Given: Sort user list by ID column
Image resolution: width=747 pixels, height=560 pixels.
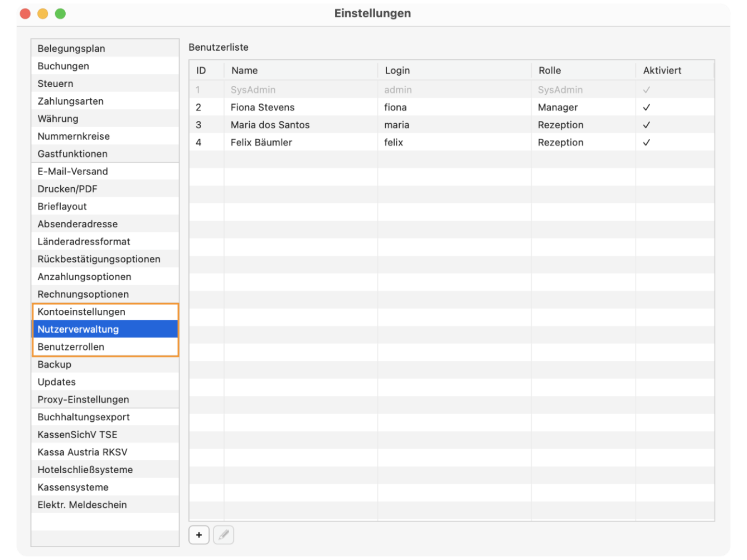Looking at the screenshot, I should pyautogui.click(x=207, y=70).
